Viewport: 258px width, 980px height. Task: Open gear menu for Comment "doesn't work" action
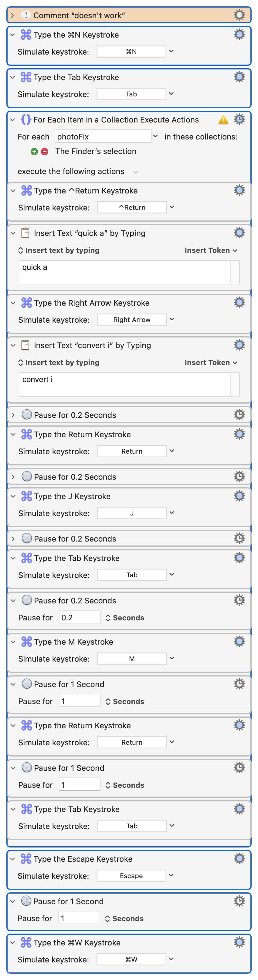pyautogui.click(x=239, y=15)
